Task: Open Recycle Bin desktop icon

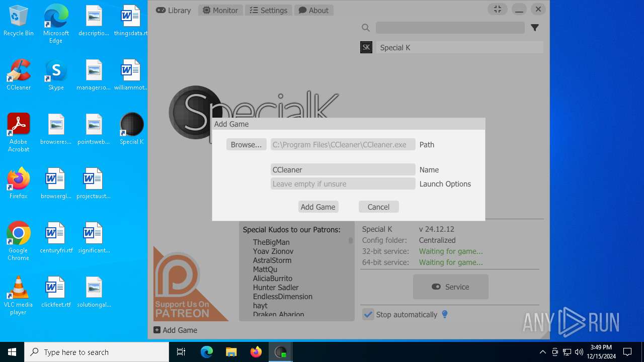Action: [x=19, y=21]
